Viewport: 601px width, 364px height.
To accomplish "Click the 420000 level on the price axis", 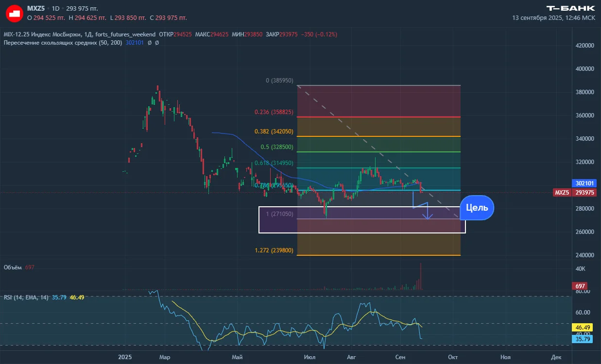I will point(584,46).
